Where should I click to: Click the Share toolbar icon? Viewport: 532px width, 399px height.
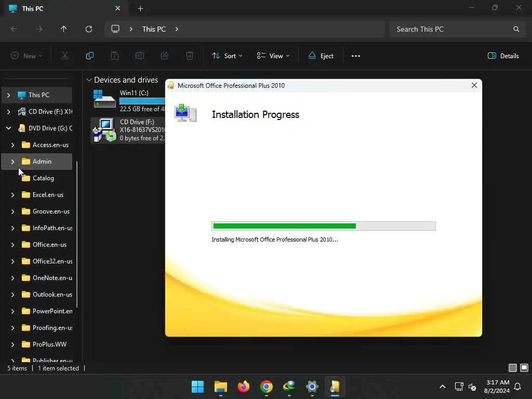[165, 56]
